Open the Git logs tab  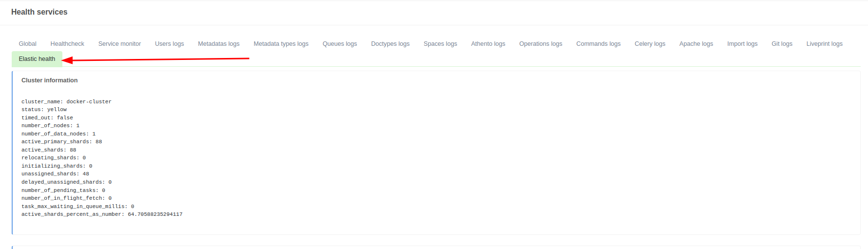pos(782,44)
